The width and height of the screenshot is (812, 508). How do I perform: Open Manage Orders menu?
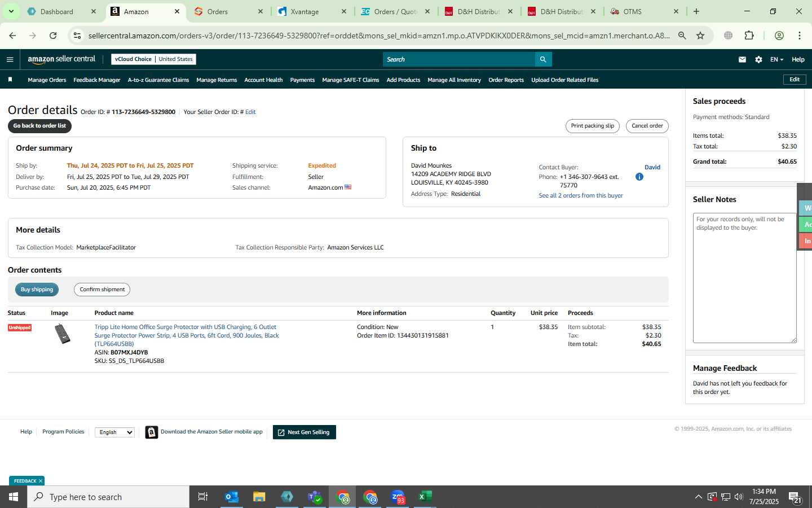(x=47, y=80)
